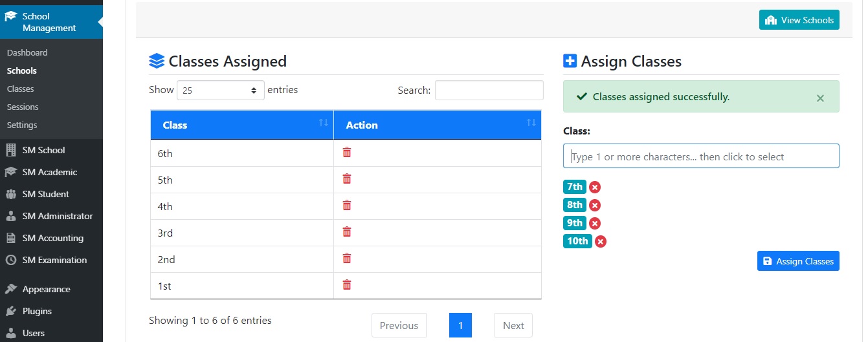Screen dimensions: 868x342
Task: Click the Assign Classes plus icon
Action: (570, 61)
